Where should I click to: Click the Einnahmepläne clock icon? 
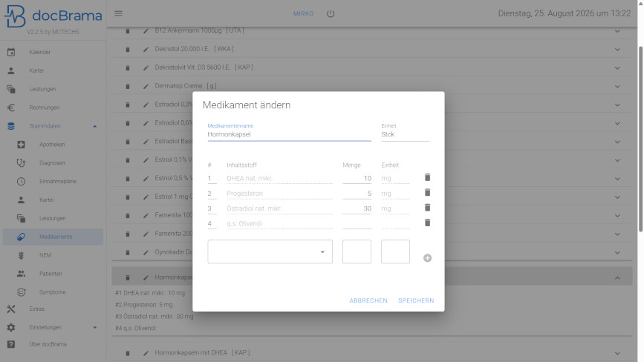(21, 181)
